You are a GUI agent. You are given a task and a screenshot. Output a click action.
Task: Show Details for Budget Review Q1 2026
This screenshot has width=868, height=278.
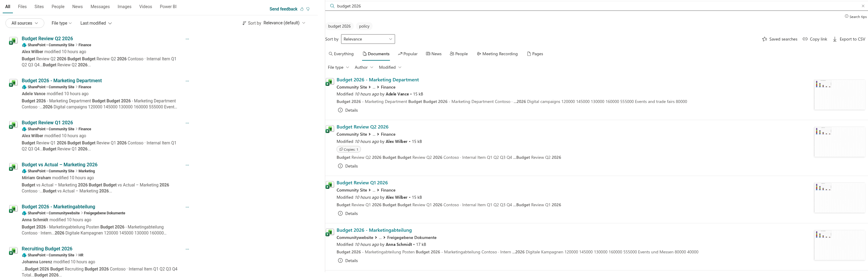point(348,213)
